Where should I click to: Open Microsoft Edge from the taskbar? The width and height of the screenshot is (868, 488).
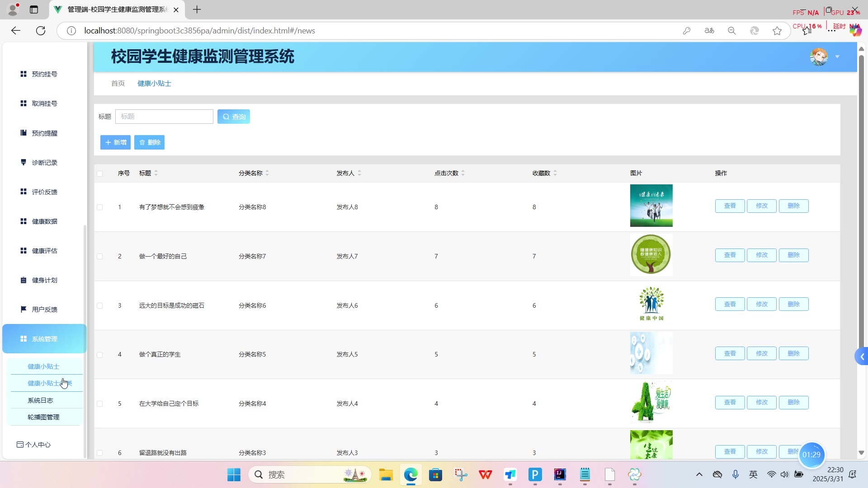(x=410, y=475)
